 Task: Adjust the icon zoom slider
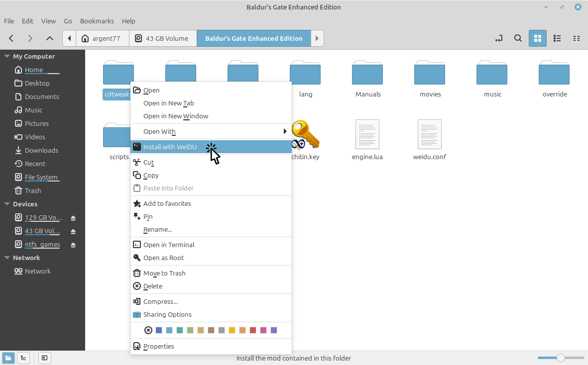(x=561, y=358)
